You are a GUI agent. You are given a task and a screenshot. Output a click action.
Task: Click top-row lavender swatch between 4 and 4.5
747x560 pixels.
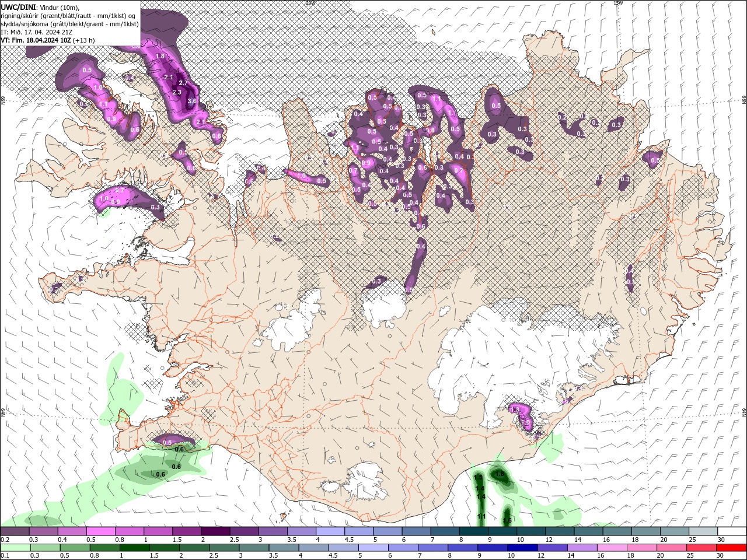(330, 531)
